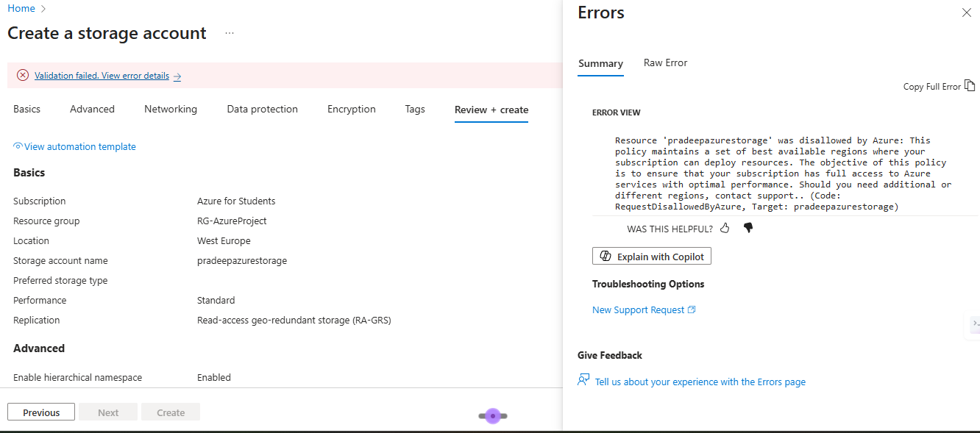Click the feedback person icon
The height and width of the screenshot is (433, 980).
pos(583,380)
